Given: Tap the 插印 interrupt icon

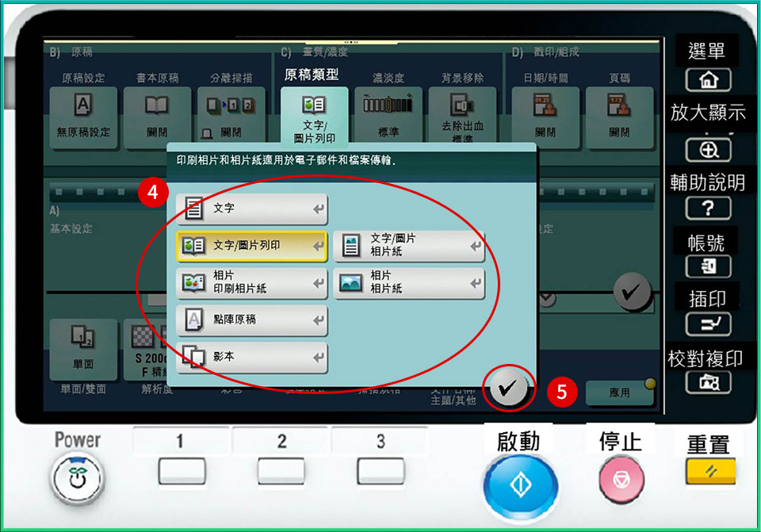Looking at the screenshot, I should point(708,324).
